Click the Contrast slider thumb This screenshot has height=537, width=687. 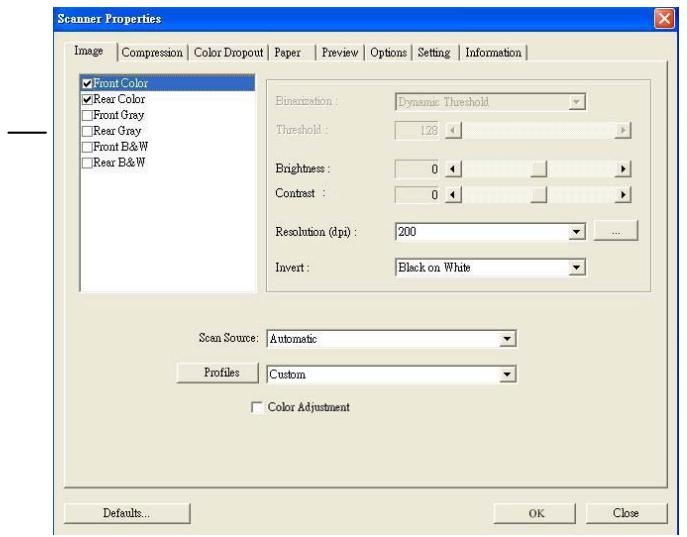(x=538, y=194)
